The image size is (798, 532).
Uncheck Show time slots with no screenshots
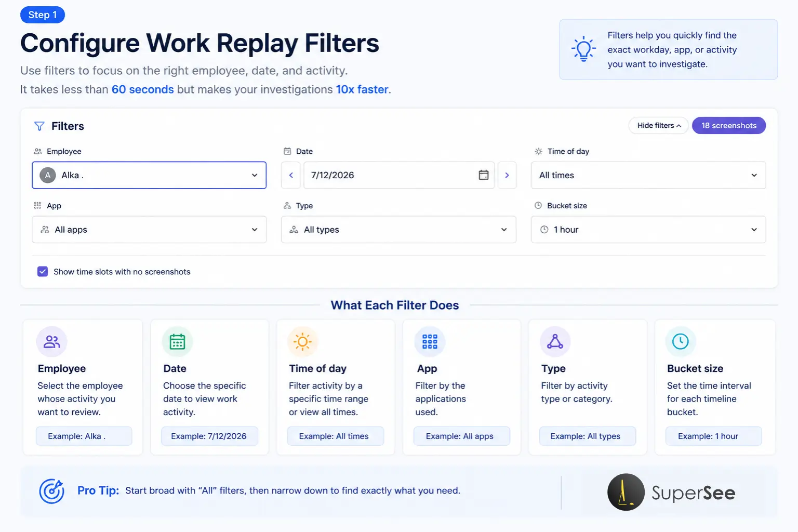coord(43,272)
